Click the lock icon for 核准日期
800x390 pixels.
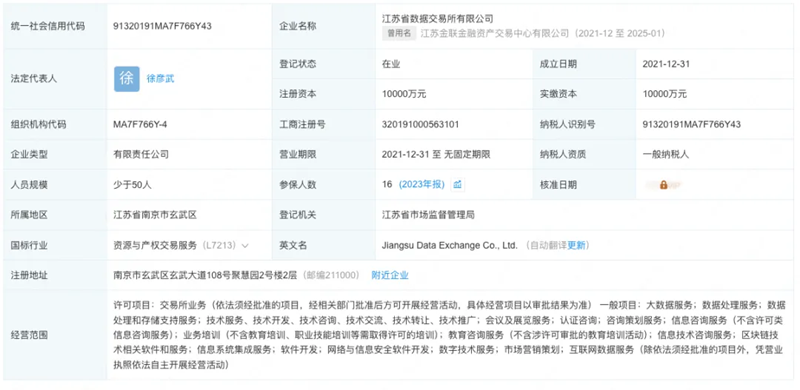[x=663, y=185]
